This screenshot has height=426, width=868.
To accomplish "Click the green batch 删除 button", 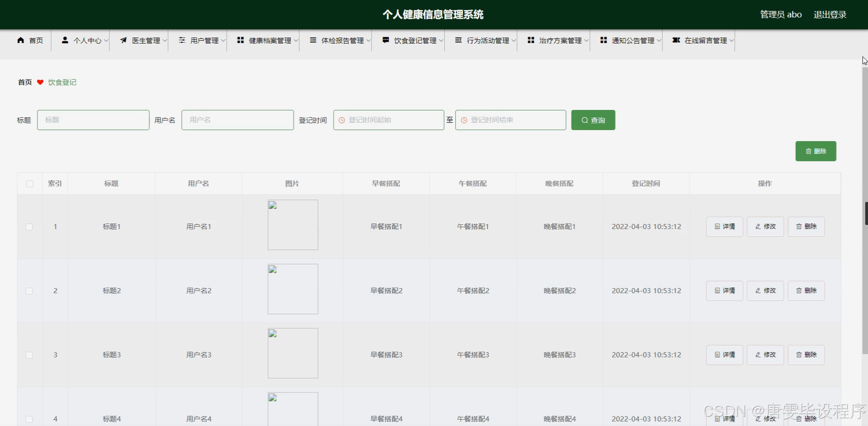I will 816,151.
